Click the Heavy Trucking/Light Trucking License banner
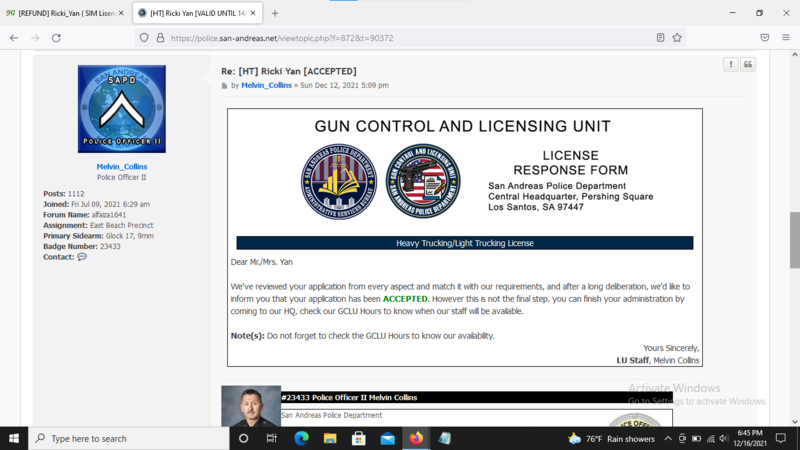800x450 pixels. pyautogui.click(x=465, y=243)
